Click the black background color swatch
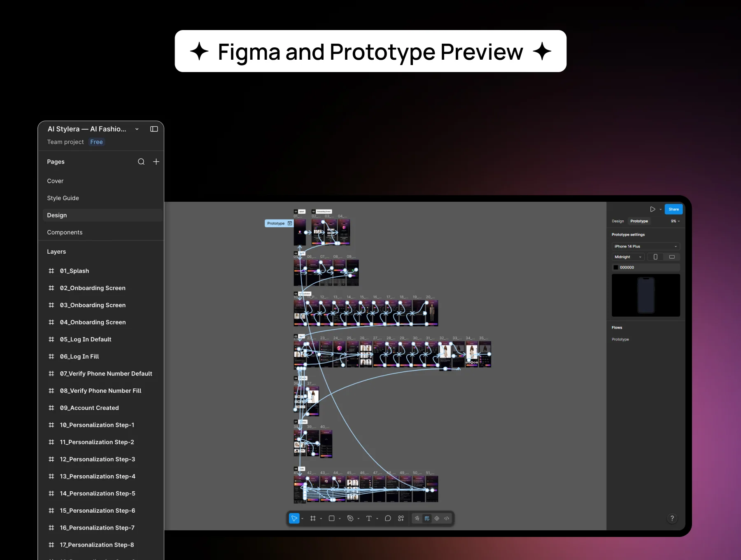Viewport: 741px width, 560px height. (616, 267)
